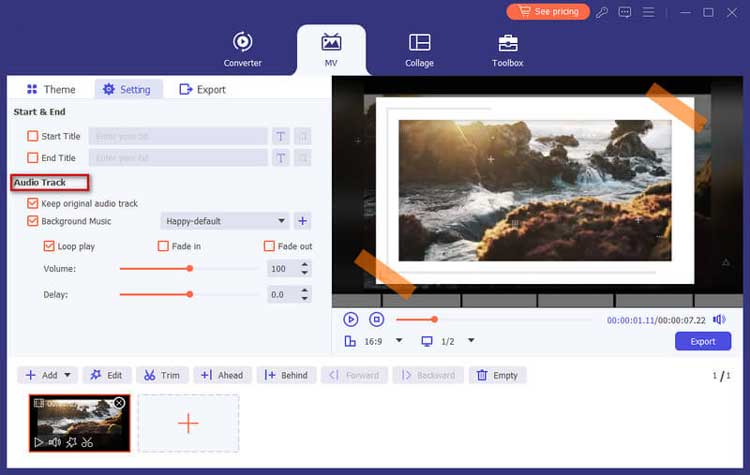Open the Converter module

coord(243,50)
